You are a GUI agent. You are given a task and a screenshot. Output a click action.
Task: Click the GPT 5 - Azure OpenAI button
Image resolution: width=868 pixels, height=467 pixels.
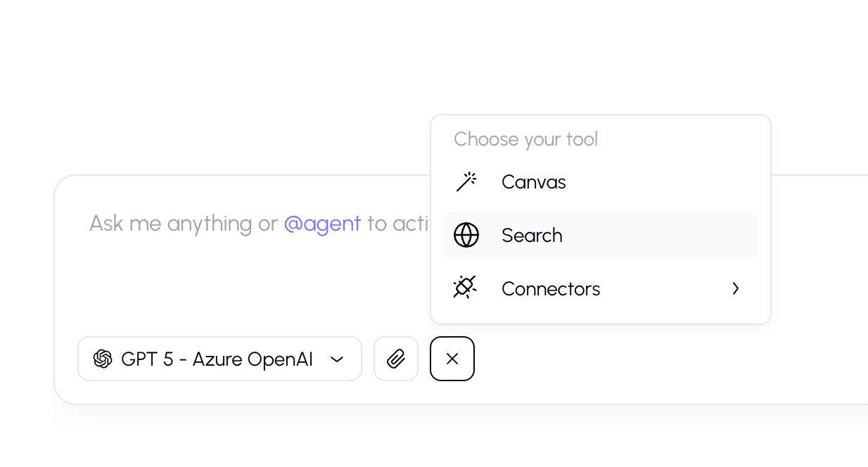tap(219, 359)
